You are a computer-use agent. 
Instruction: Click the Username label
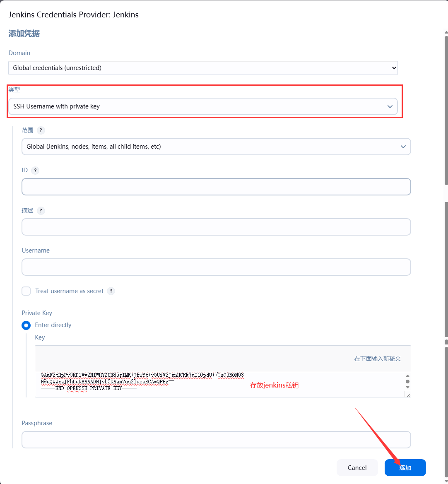coord(36,250)
